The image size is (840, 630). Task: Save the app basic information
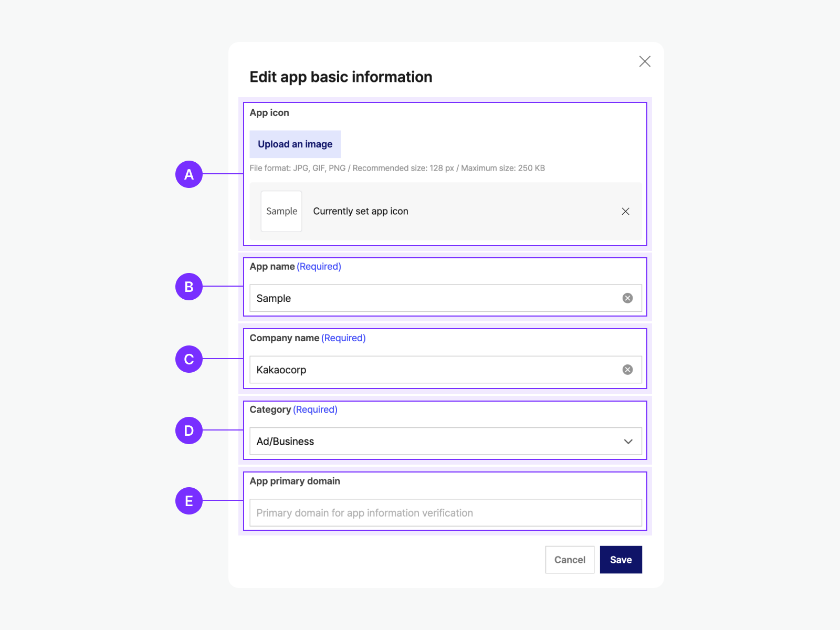[x=621, y=560]
